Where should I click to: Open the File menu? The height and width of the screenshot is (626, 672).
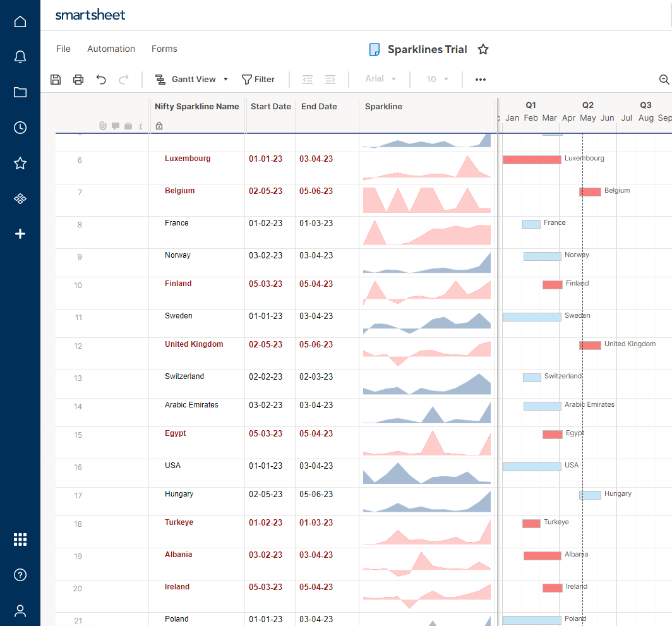[x=63, y=49]
